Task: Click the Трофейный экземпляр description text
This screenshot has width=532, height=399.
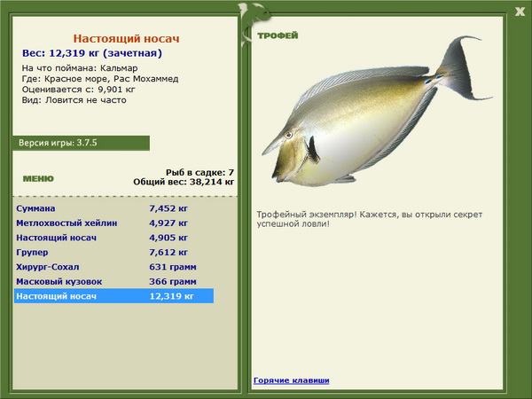Action: (x=370, y=219)
